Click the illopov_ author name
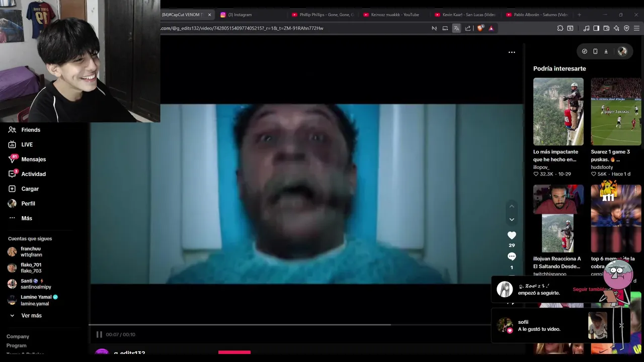The width and height of the screenshot is (644, 362). coord(541,167)
